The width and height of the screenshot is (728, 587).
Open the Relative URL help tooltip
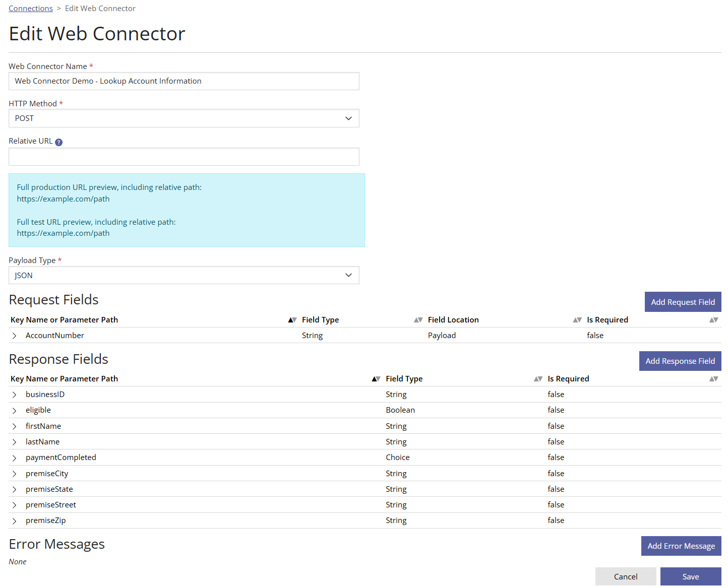coord(59,142)
